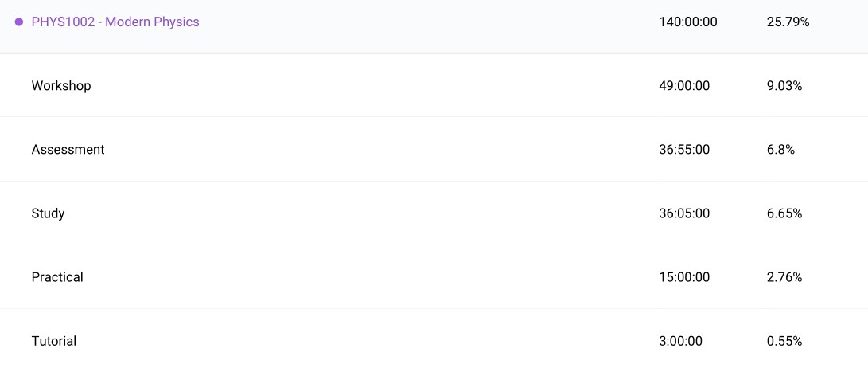Select the Workshop task label
Viewport: 868px width, 368px height.
pos(61,86)
